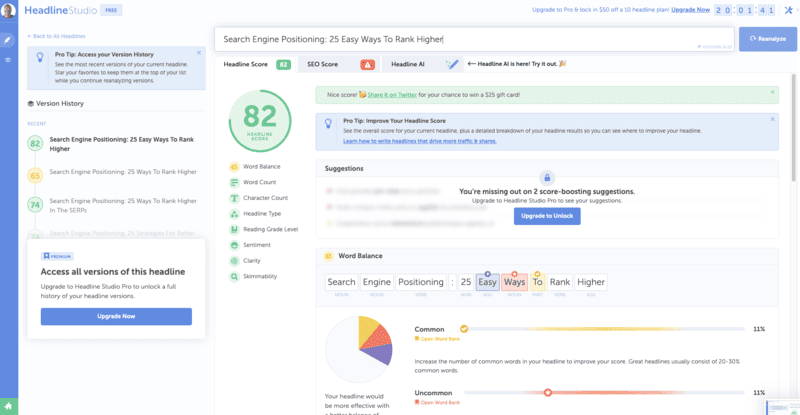This screenshot has height=415, width=800.
Task: Open the learn how to write headlines link
Action: pyautogui.click(x=419, y=141)
